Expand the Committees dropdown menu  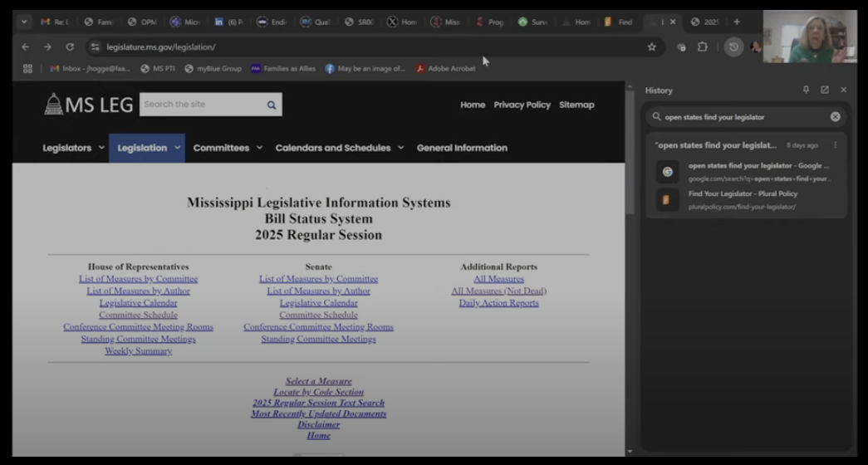click(x=228, y=148)
